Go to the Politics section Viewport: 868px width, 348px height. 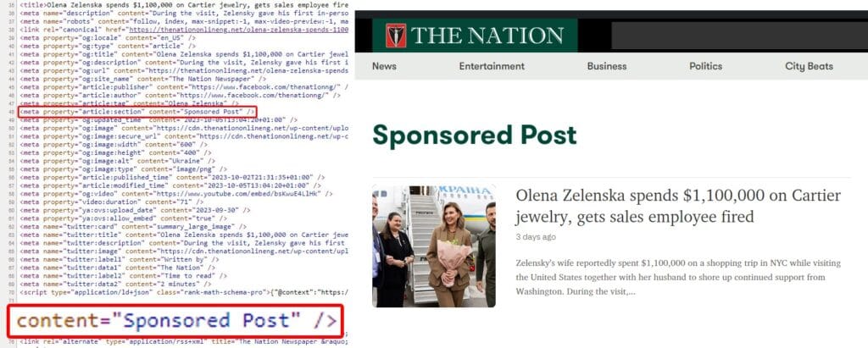706,66
